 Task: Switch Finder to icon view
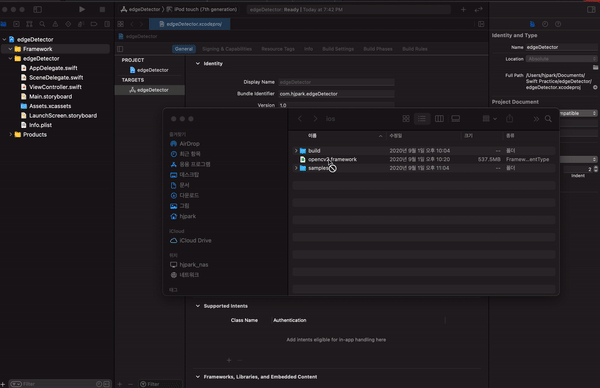[x=406, y=119]
